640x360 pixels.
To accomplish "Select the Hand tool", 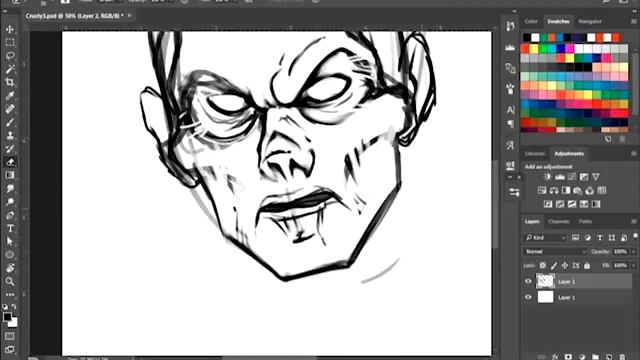I will (10, 268).
